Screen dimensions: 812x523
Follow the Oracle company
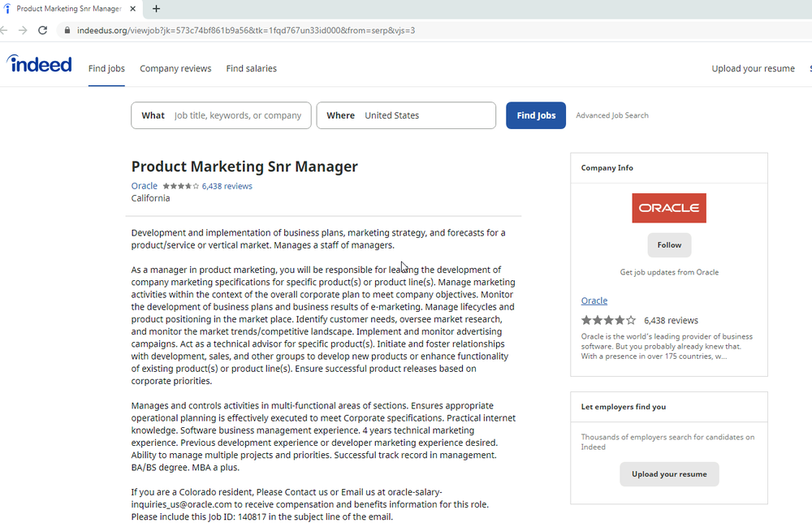coord(669,245)
